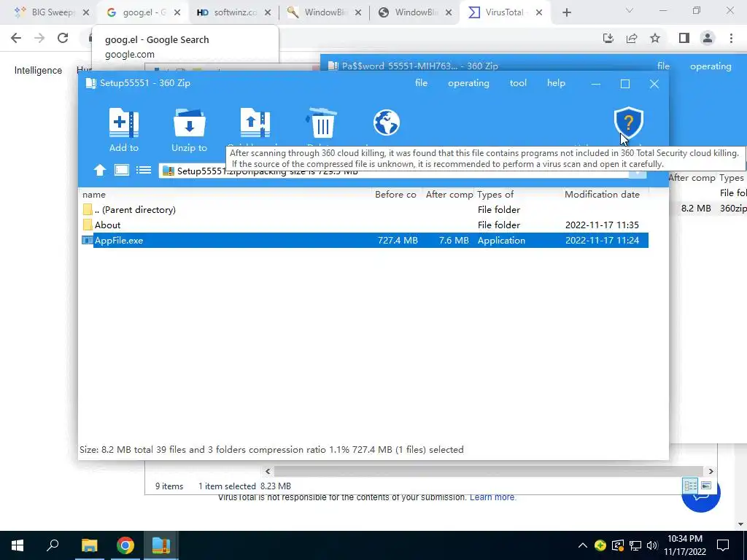Switch Explorer to large thumbnails view icon
747x560 pixels.
pyautogui.click(x=706, y=486)
